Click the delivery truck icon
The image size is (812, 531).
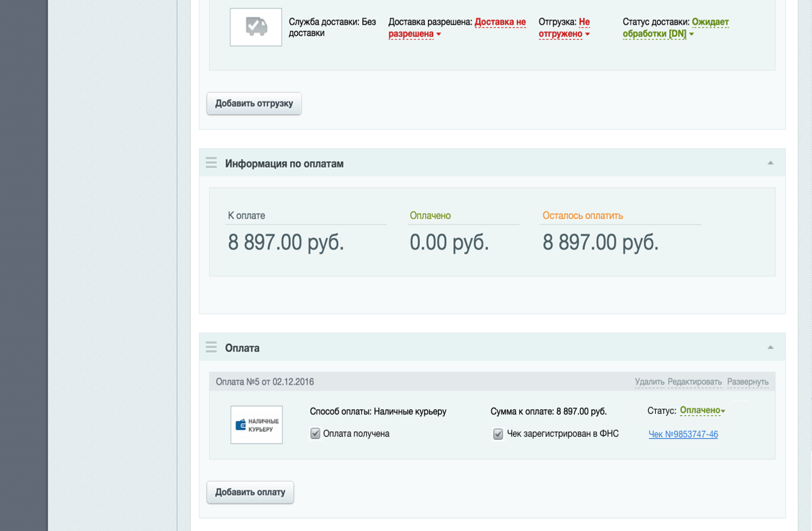click(256, 27)
